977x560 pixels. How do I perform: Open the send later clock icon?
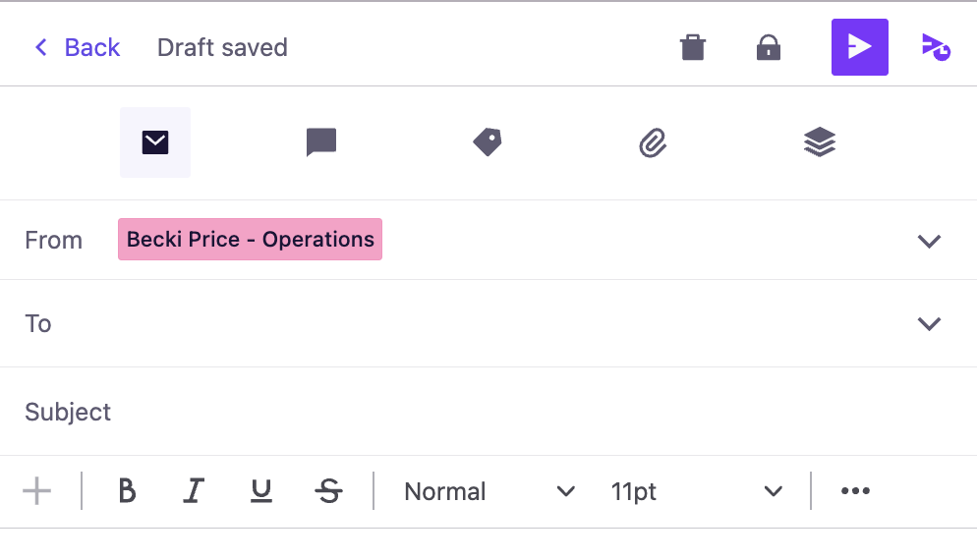click(x=936, y=47)
